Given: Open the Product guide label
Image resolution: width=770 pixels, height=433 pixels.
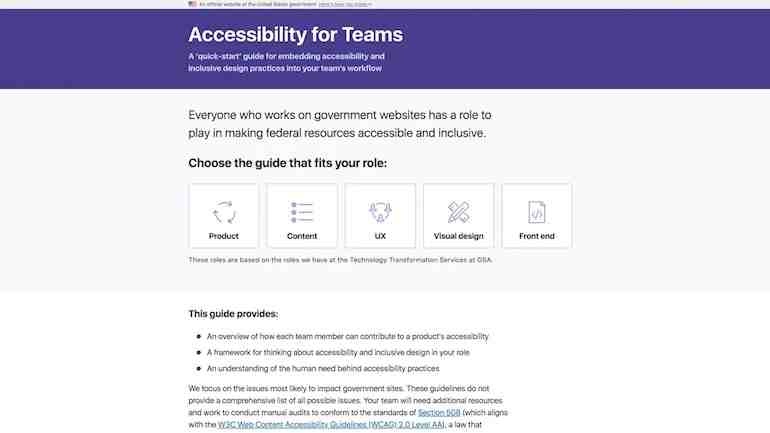Looking at the screenshot, I should [223, 236].
